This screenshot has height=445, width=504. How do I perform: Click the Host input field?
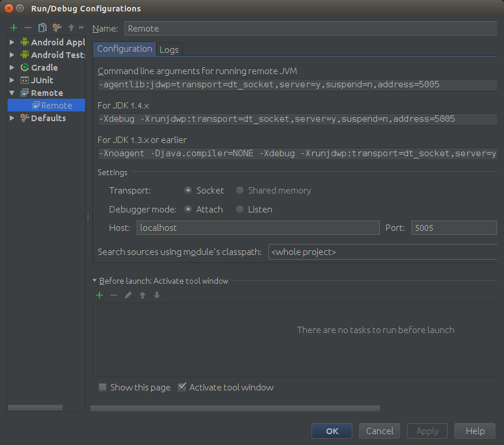pos(257,227)
